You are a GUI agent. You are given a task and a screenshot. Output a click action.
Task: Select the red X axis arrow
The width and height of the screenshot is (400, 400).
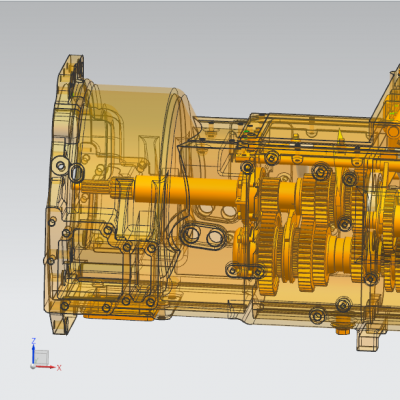click(45, 367)
